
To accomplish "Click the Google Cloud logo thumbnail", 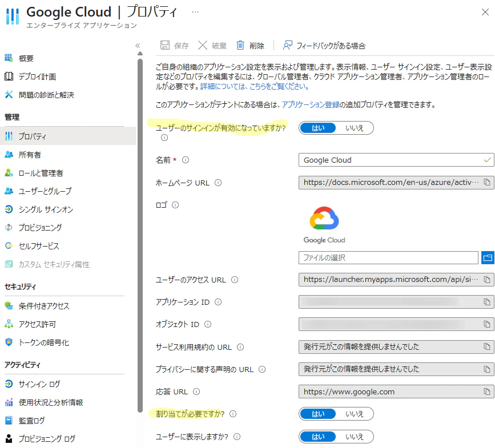I will click(x=324, y=225).
